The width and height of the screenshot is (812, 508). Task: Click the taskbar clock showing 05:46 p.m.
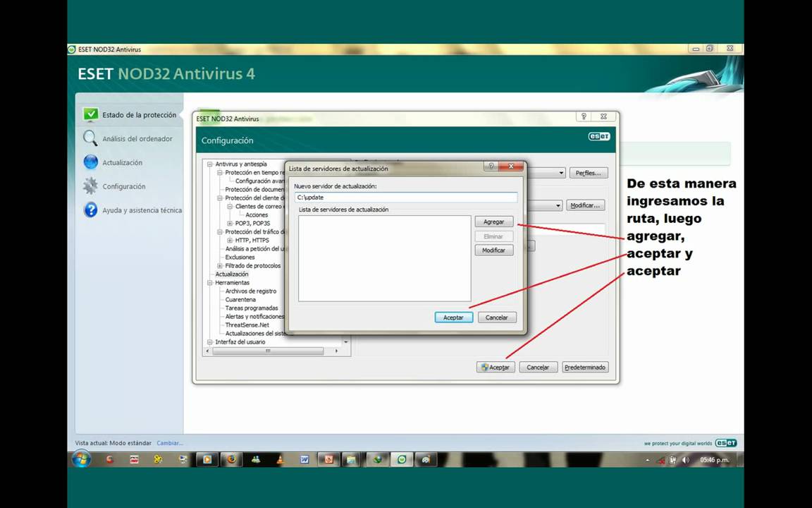point(715,460)
